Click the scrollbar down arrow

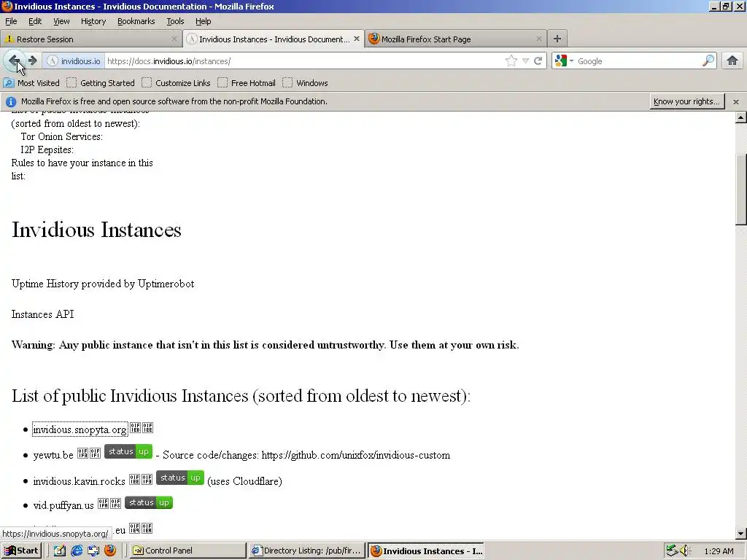740,534
